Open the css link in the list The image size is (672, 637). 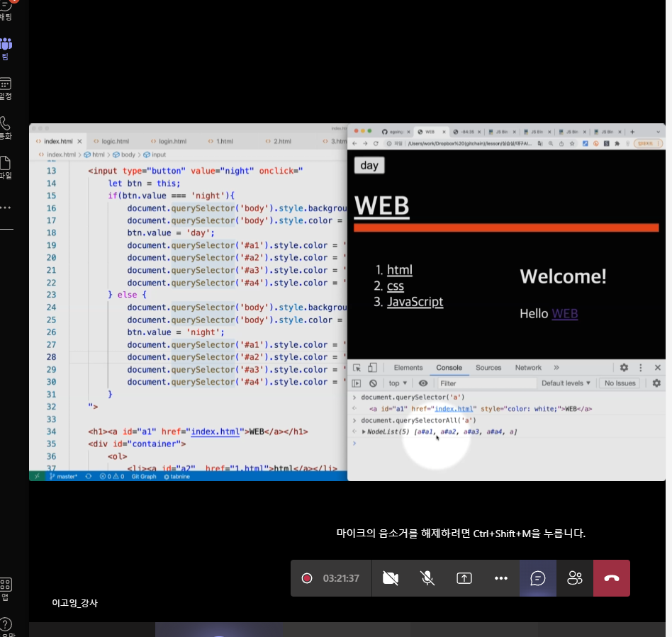point(395,286)
